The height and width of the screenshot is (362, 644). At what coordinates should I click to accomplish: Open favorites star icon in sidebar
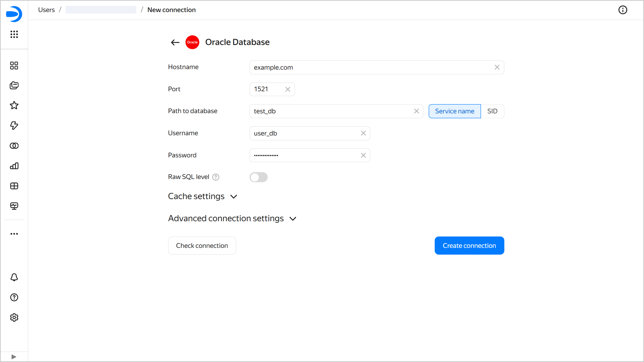coord(14,105)
